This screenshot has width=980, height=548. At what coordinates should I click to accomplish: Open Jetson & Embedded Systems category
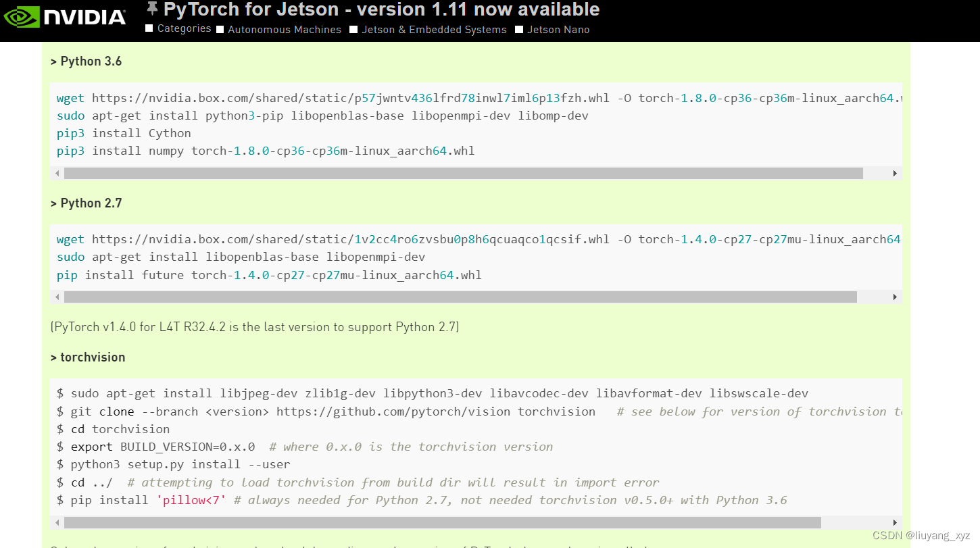[x=434, y=30]
